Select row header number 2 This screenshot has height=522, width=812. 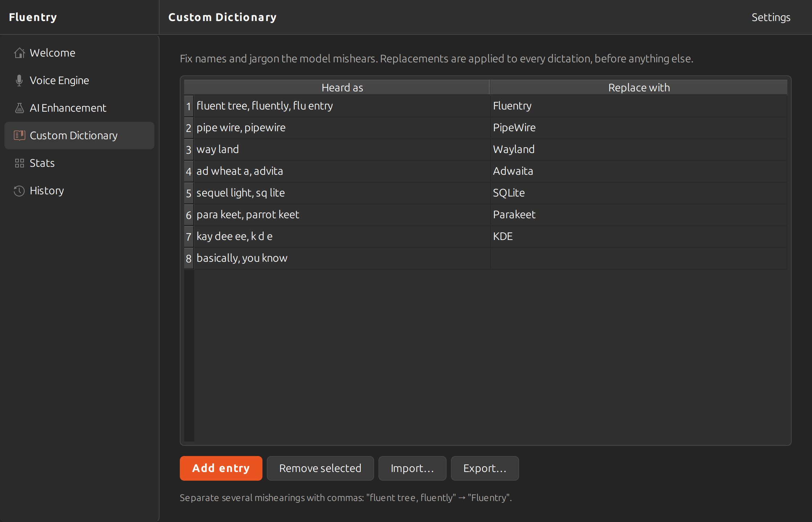tap(189, 128)
